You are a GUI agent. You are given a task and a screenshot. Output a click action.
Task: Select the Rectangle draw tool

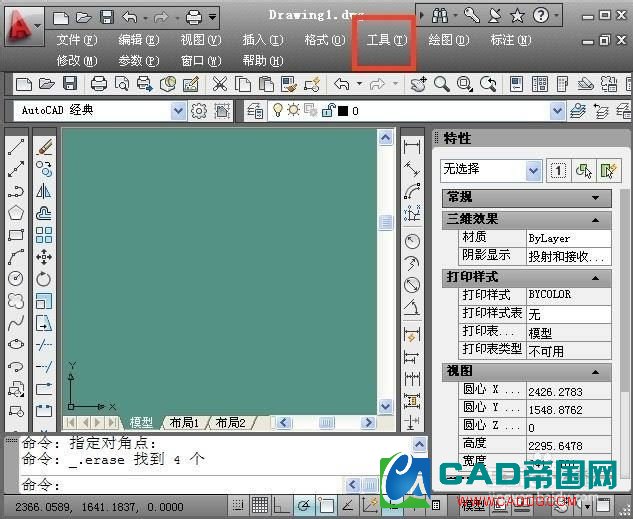coord(16,234)
